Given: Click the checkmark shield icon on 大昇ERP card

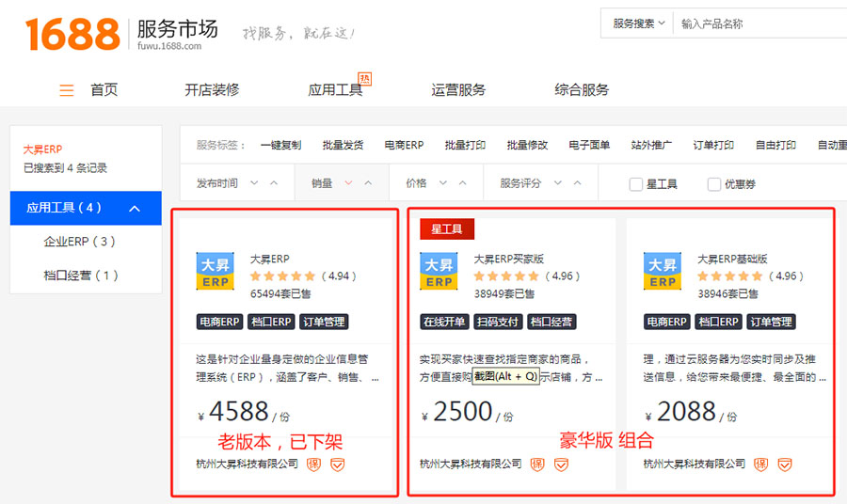Looking at the screenshot, I should [338, 465].
